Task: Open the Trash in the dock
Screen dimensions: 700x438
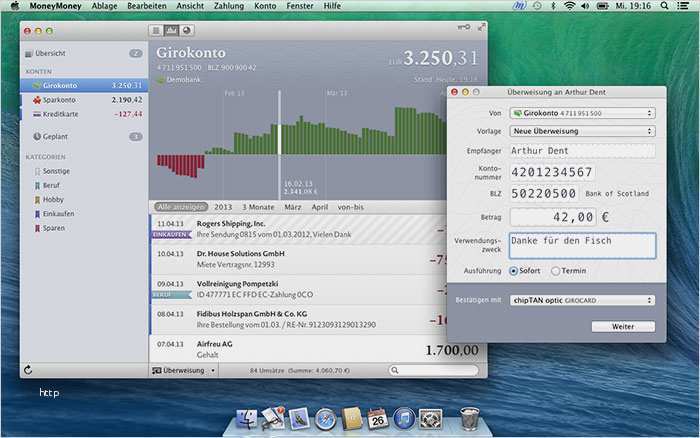Action: (x=470, y=418)
